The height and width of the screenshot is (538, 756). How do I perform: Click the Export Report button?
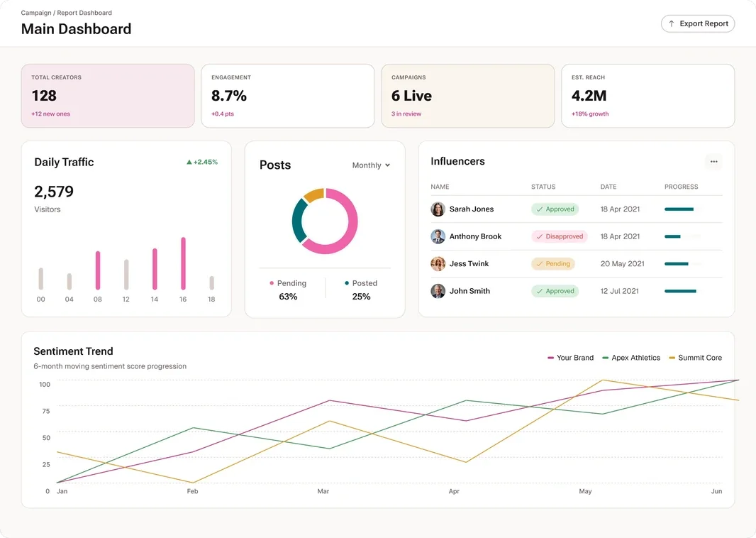pyautogui.click(x=698, y=23)
